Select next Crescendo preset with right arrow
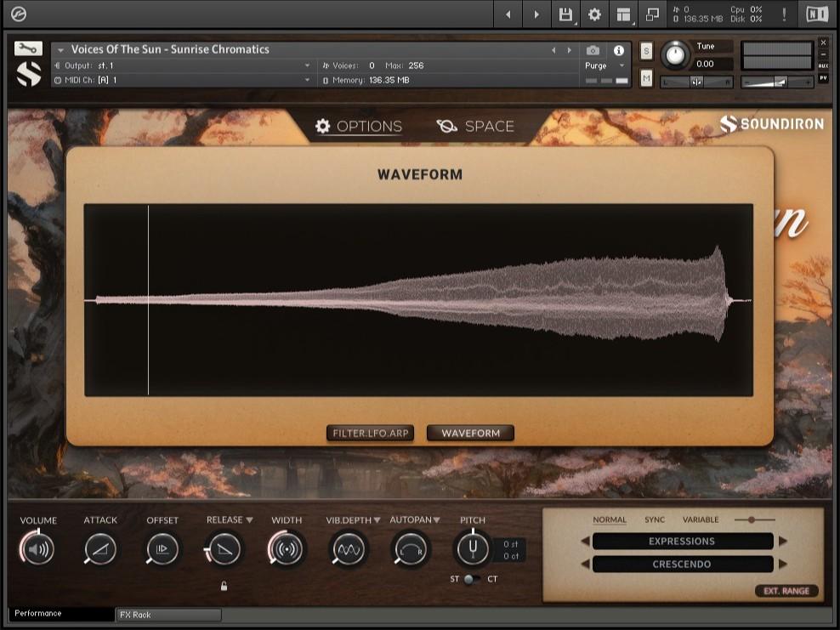Image resolution: width=840 pixels, height=630 pixels. tap(783, 564)
